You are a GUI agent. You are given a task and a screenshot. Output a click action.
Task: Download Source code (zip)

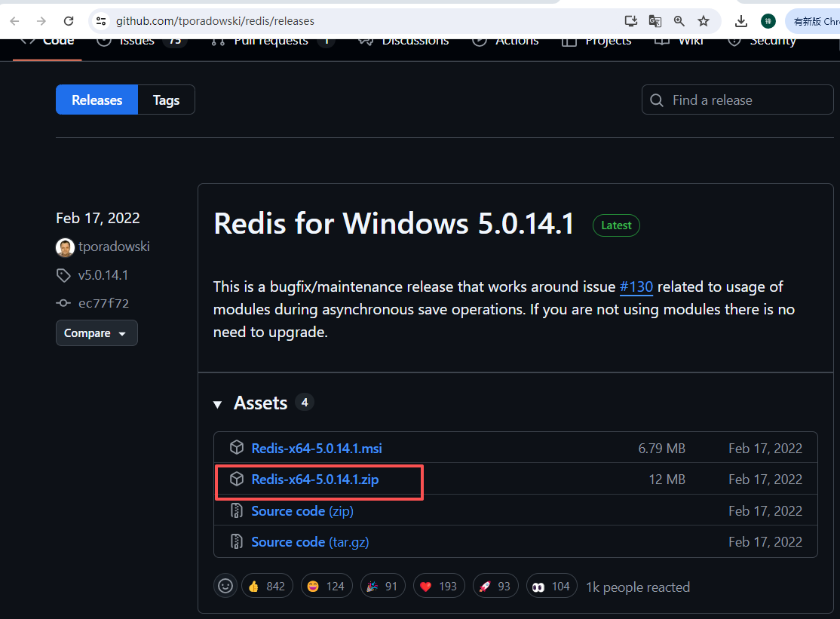[302, 511]
